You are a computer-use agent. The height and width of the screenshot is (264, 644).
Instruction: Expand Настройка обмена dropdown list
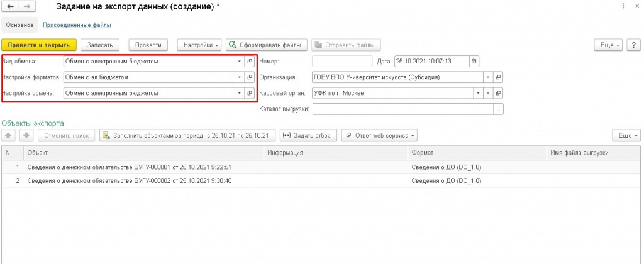tap(240, 93)
